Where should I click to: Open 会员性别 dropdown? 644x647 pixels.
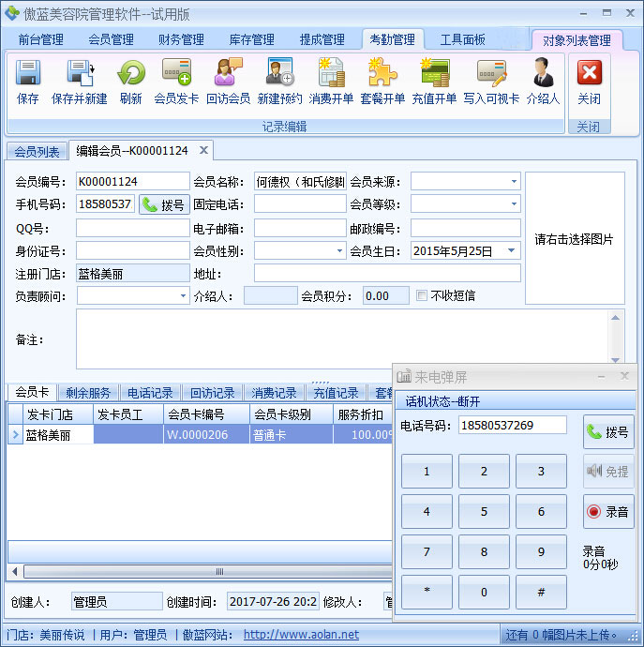click(x=339, y=250)
